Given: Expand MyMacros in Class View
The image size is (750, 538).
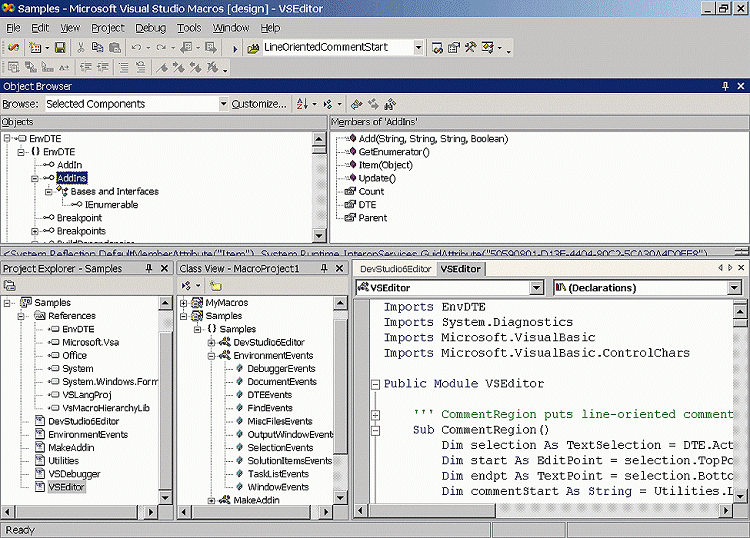Looking at the screenshot, I should (183, 303).
